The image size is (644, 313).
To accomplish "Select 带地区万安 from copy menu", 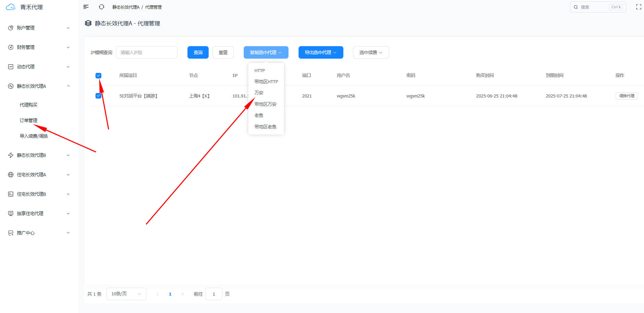I will [x=265, y=104].
